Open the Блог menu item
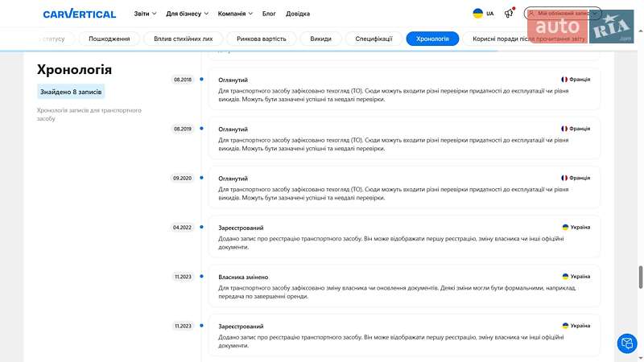The image size is (644, 362). click(269, 14)
